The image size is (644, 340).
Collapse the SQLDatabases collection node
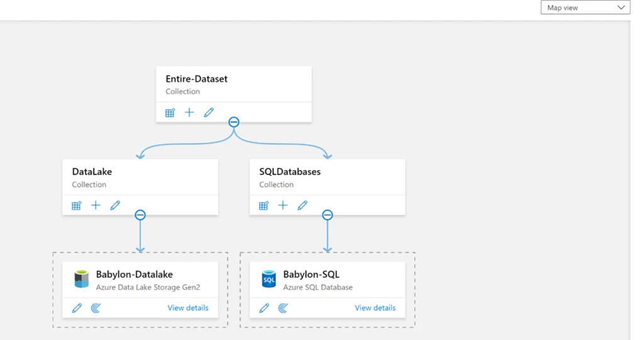(327, 215)
